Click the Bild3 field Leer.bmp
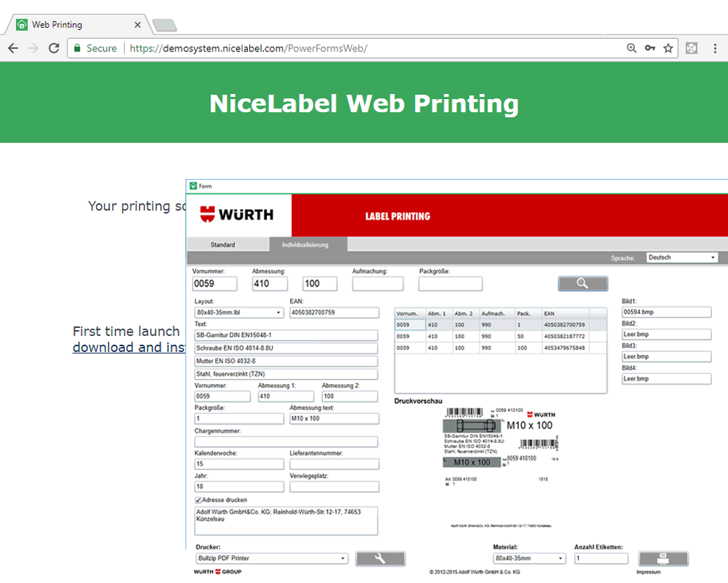This screenshot has height=583, width=728. coord(666,356)
